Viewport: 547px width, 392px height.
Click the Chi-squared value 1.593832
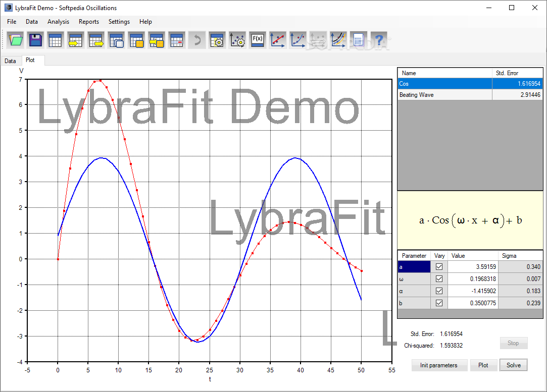(x=452, y=346)
